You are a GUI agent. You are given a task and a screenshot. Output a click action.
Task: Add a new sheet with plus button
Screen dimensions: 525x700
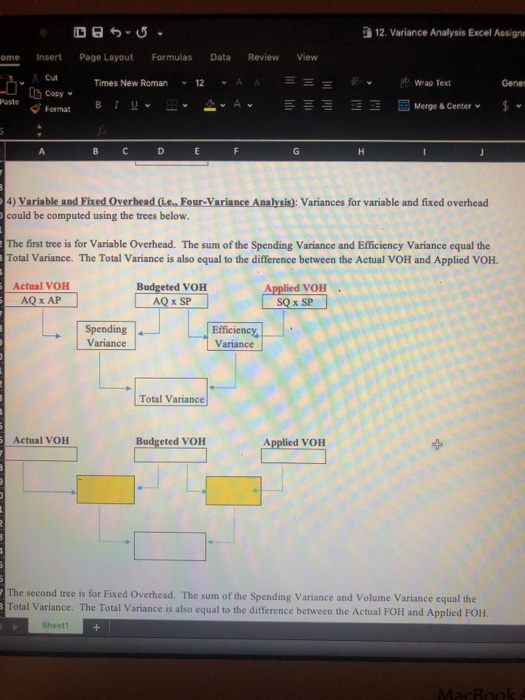(96, 627)
